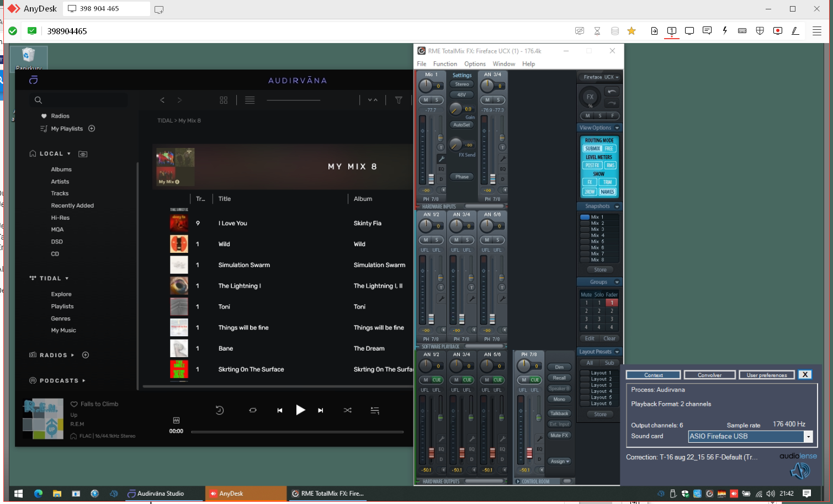Open AnyDesk keyboard settings icon
The height and width of the screenshot is (504, 833).
(742, 31)
